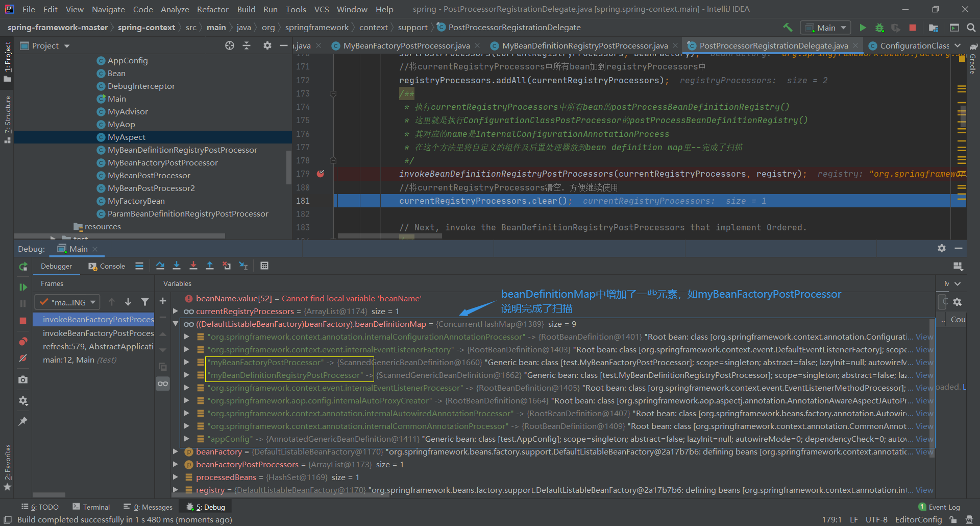
Task: Open the File menu
Action: pos(29,9)
